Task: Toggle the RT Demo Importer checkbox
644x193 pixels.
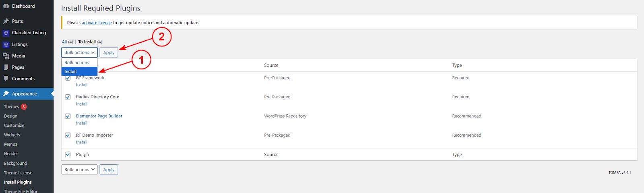Action: pyautogui.click(x=68, y=135)
